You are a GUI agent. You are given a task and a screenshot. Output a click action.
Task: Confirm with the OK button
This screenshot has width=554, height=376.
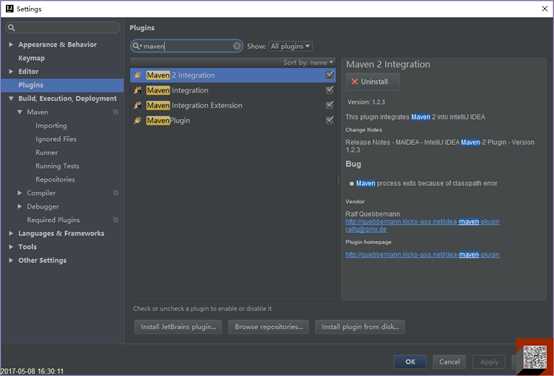[410, 362]
